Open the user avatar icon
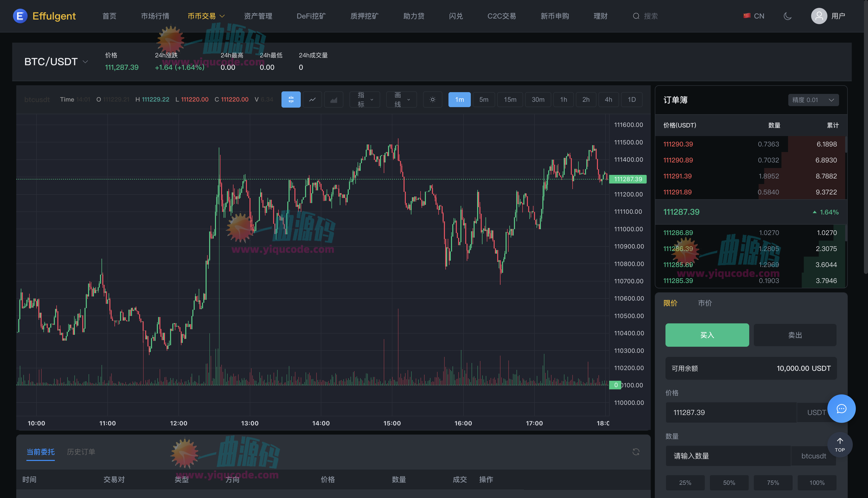 (819, 16)
